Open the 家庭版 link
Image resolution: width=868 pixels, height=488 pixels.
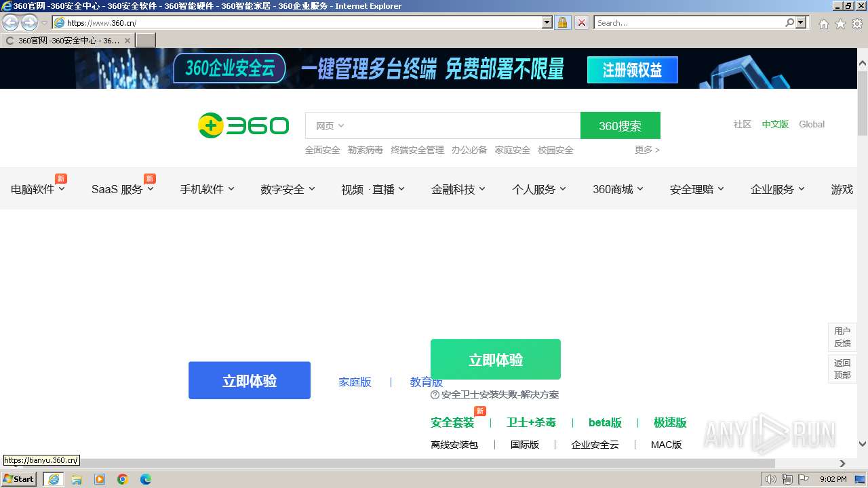pos(355,382)
